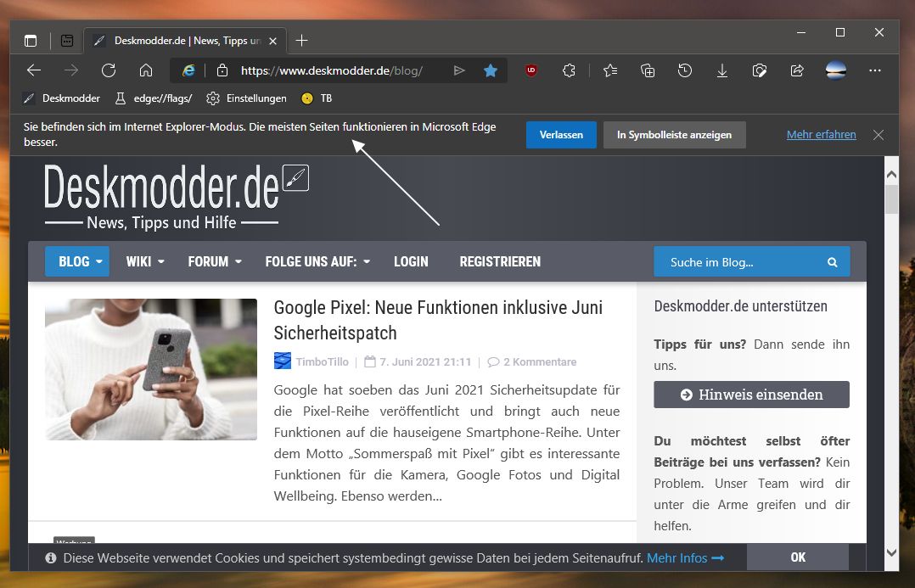The height and width of the screenshot is (588, 915).
Task: Click the arrow icon left of the favorite star
Action: pyautogui.click(x=459, y=70)
